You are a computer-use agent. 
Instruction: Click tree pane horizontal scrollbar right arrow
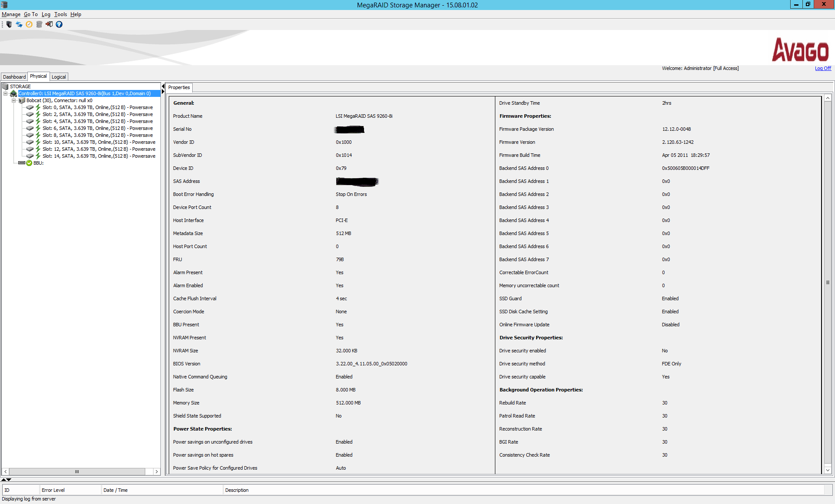click(157, 471)
